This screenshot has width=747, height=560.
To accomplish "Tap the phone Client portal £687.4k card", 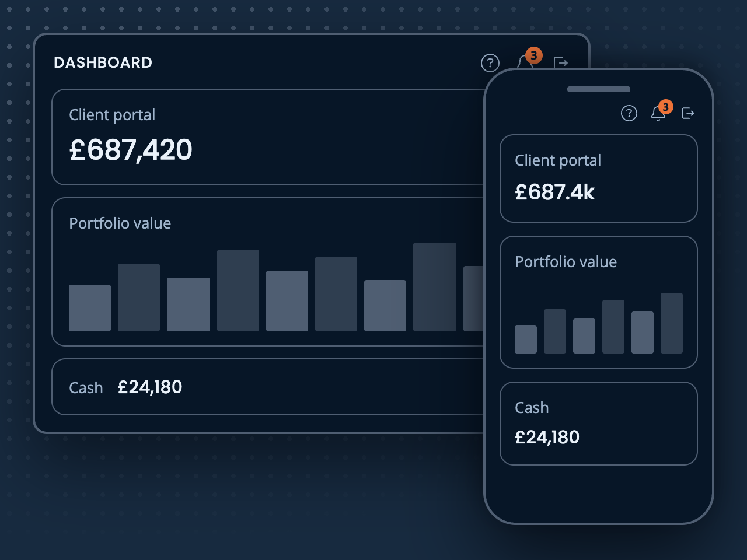I will [599, 178].
